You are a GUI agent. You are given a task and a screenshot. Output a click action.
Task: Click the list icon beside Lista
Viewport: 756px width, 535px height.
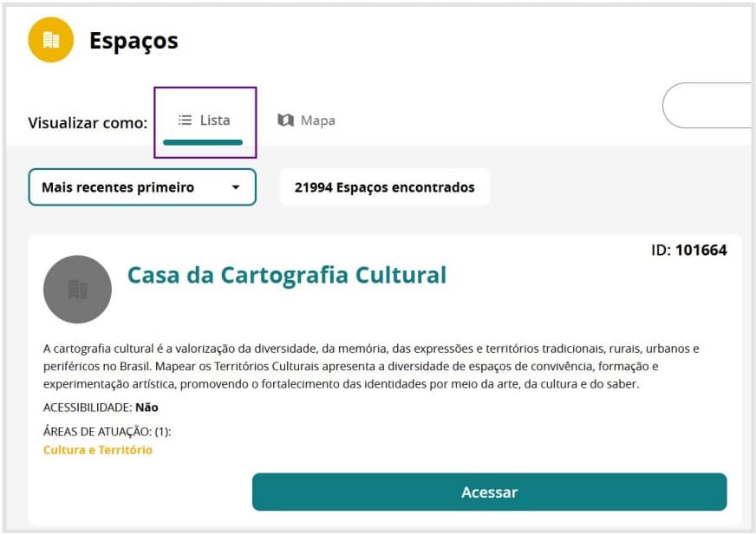pos(185,120)
